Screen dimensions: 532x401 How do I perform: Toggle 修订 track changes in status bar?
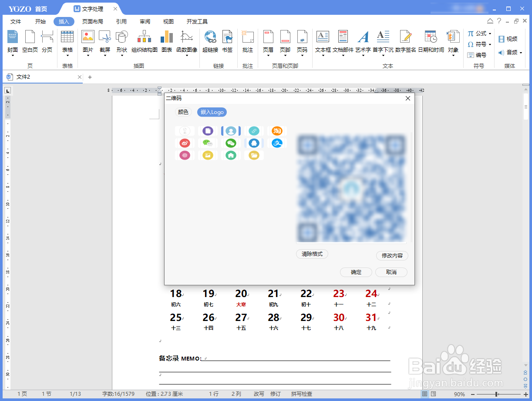(x=276, y=394)
